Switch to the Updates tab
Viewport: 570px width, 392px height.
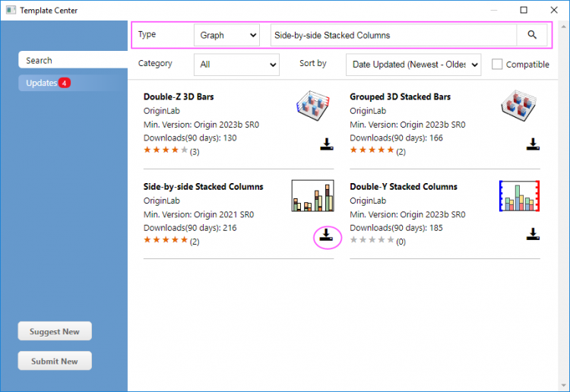73,84
